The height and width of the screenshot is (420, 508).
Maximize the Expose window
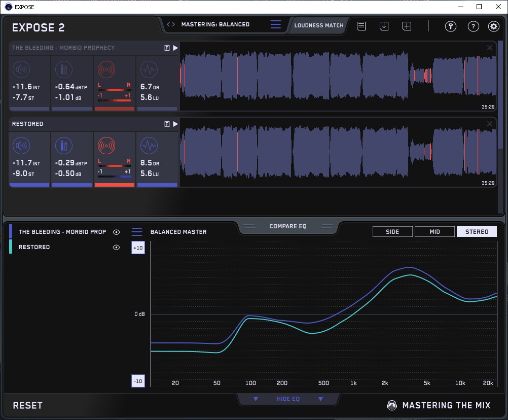[x=479, y=7]
